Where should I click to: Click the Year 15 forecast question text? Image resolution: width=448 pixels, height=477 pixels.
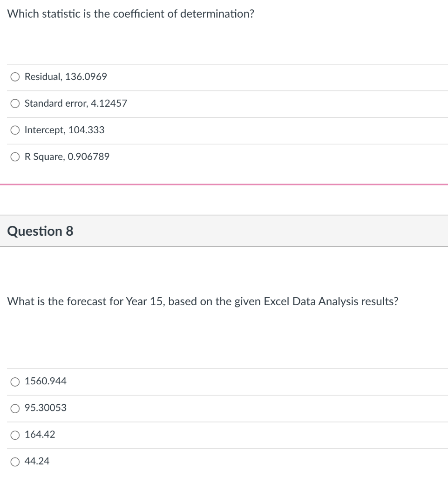click(x=203, y=301)
